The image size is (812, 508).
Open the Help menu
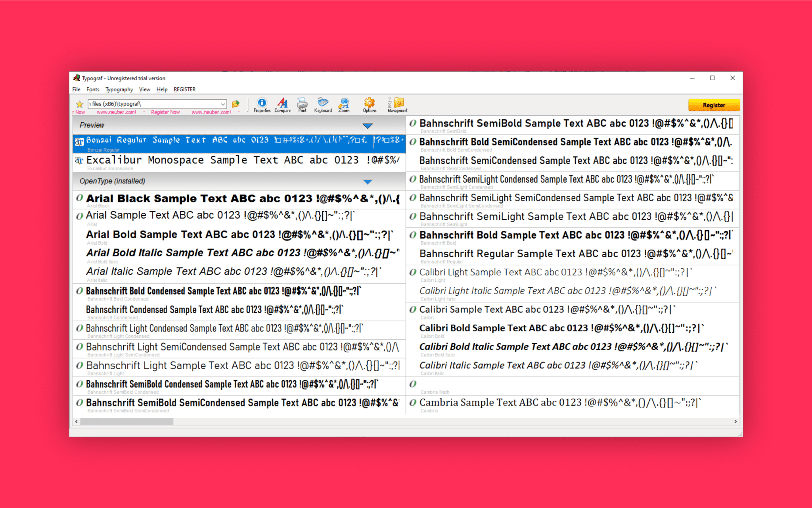[x=162, y=89]
